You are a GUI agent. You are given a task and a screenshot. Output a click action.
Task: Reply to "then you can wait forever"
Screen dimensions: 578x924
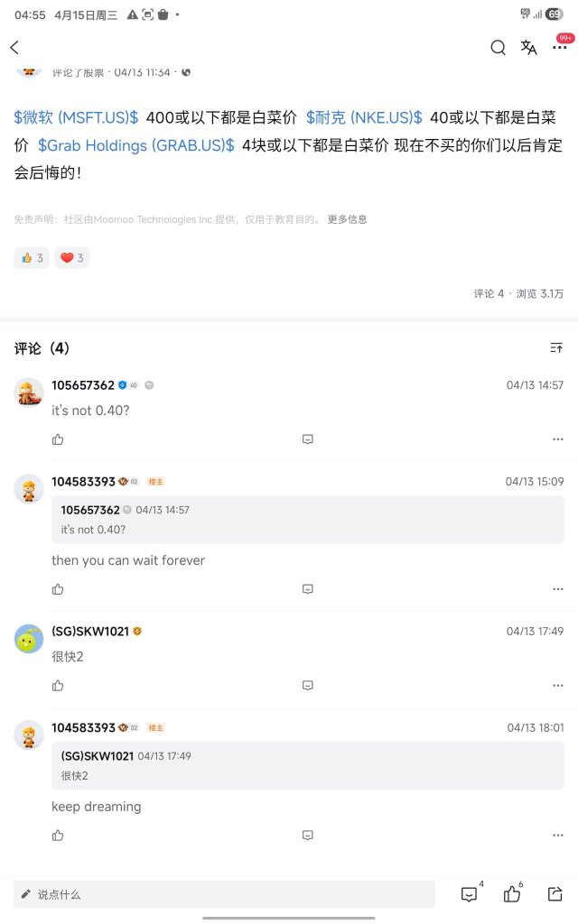307,589
